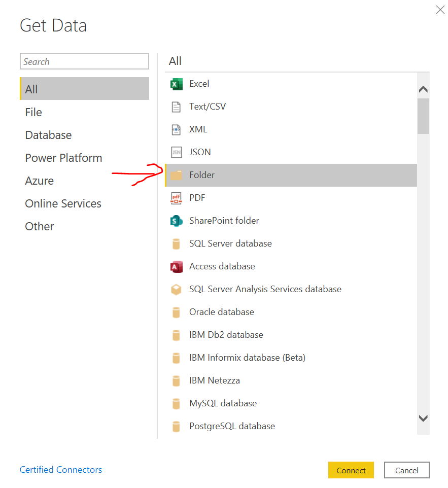
Task: Click the XML file icon
Action: pyautogui.click(x=176, y=129)
